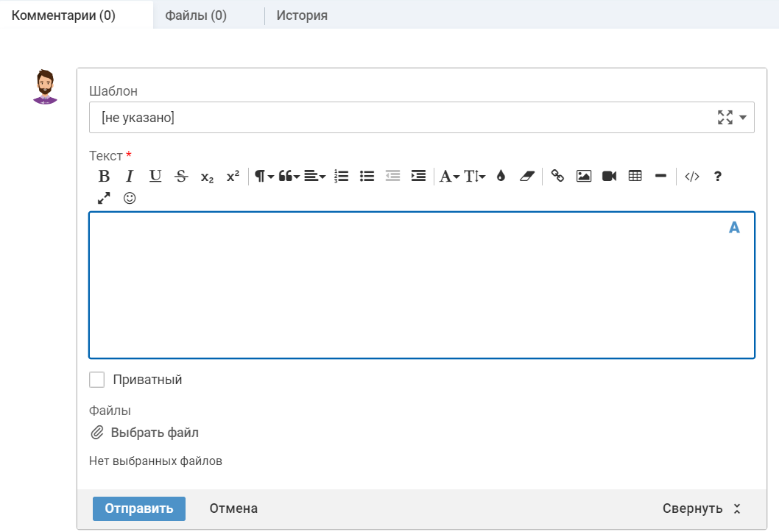Open the История tab
Viewport: 779px width, 532px height.
click(x=302, y=15)
